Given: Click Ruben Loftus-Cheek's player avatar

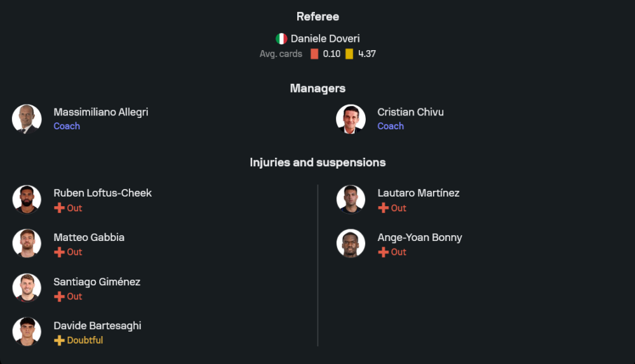Looking at the screenshot, I should click(x=27, y=199).
